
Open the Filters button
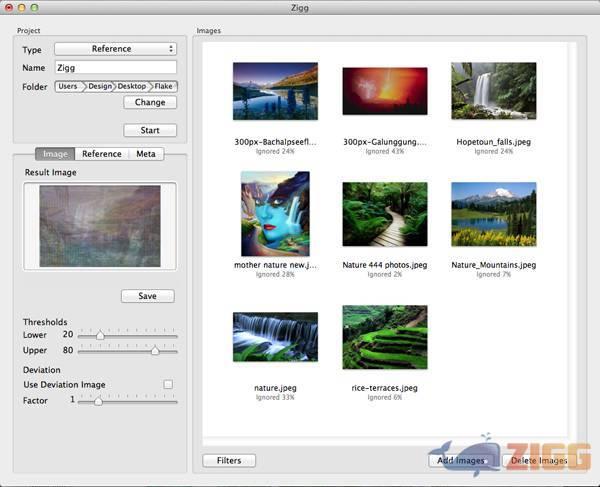229,461
